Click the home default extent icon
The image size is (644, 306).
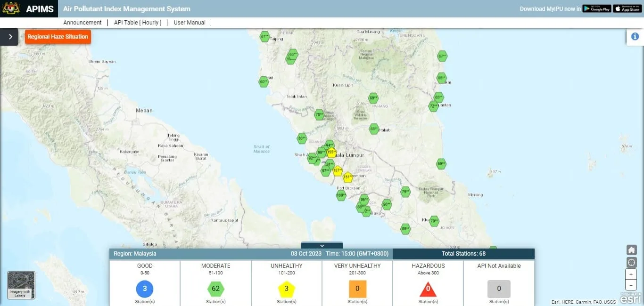pos(631,250)
